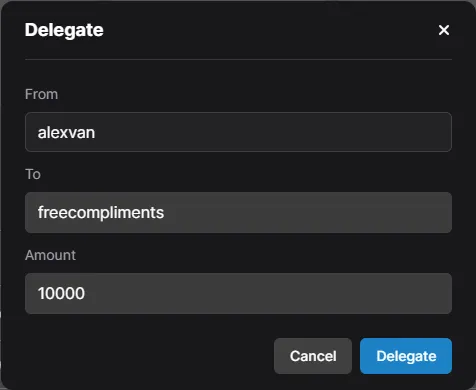Focus the From field containing alexvan

[238, 132]
